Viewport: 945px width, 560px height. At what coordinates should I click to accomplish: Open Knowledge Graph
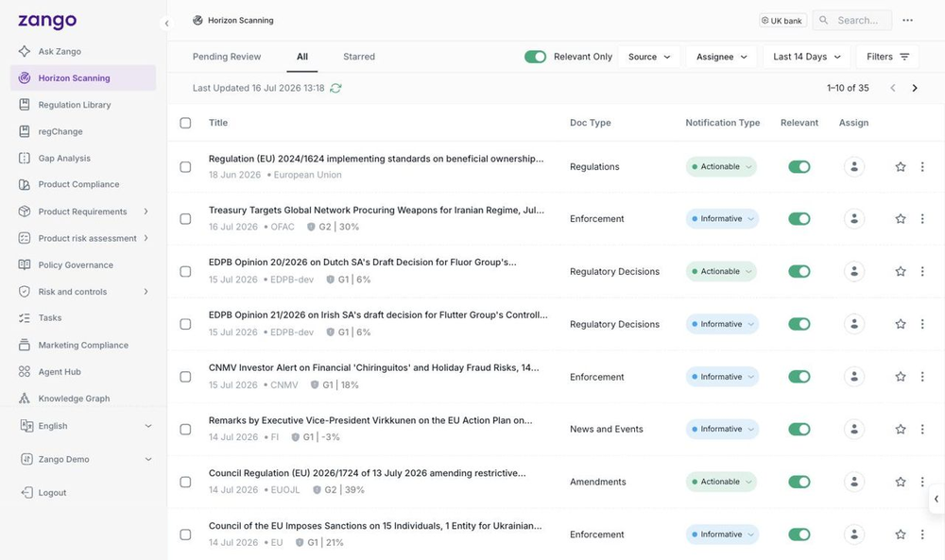tap(74, 398)
